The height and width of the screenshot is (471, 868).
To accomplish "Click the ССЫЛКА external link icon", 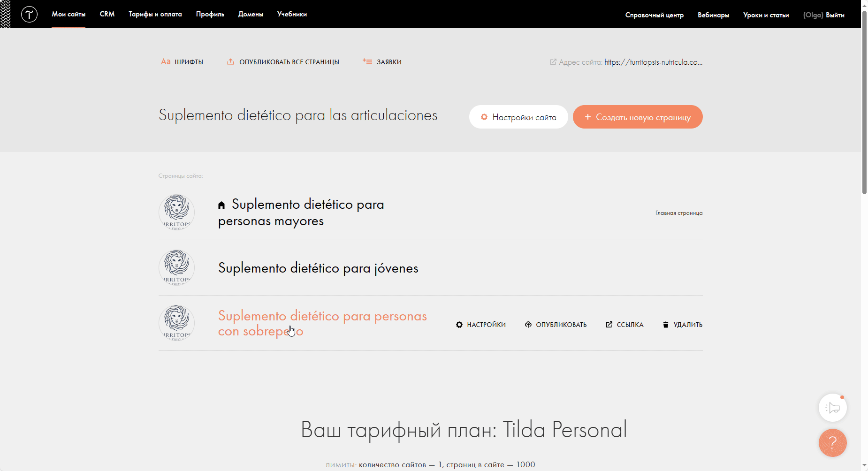I will click(609, 325).
